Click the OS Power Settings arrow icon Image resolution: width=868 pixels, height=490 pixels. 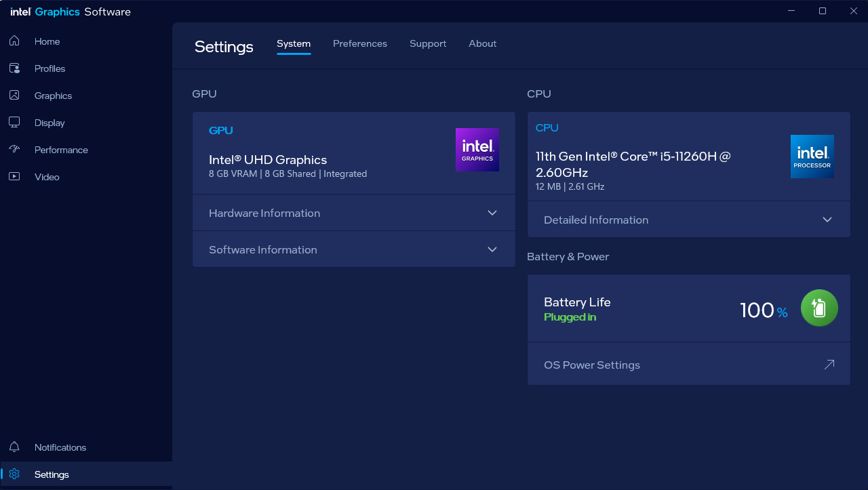pyautogui.click(x=829, y=365)
